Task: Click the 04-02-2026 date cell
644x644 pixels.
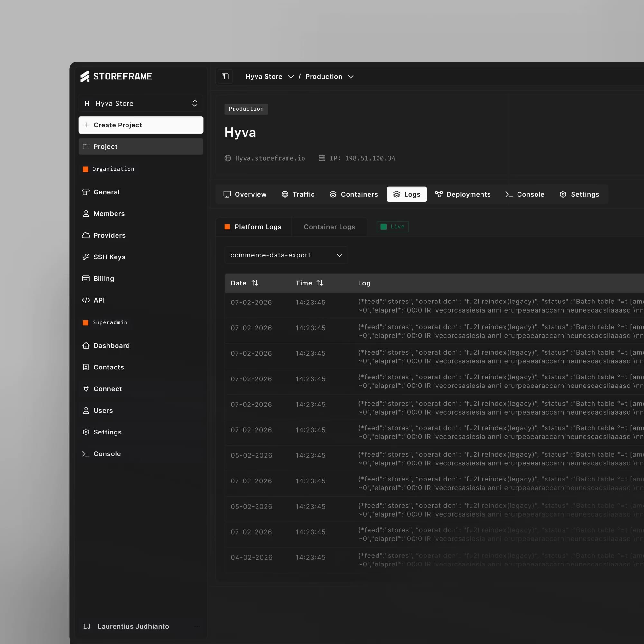Action: 252,557
